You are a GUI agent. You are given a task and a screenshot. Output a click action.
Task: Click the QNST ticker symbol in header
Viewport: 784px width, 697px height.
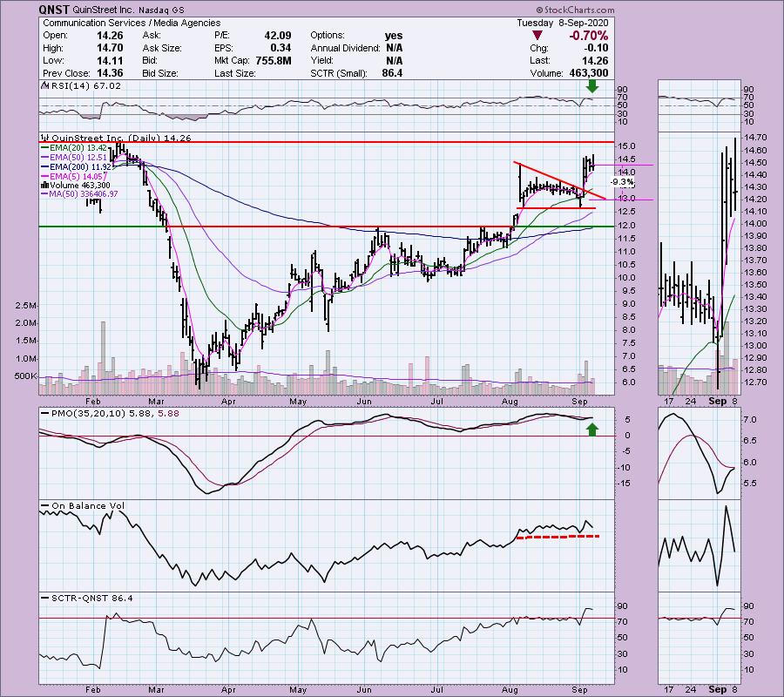click(x=53, y=10)
